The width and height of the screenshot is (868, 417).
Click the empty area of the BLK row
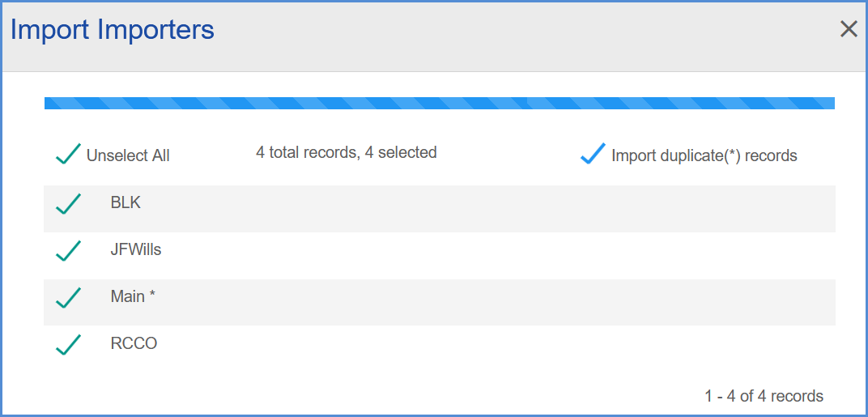click(487, 209)
